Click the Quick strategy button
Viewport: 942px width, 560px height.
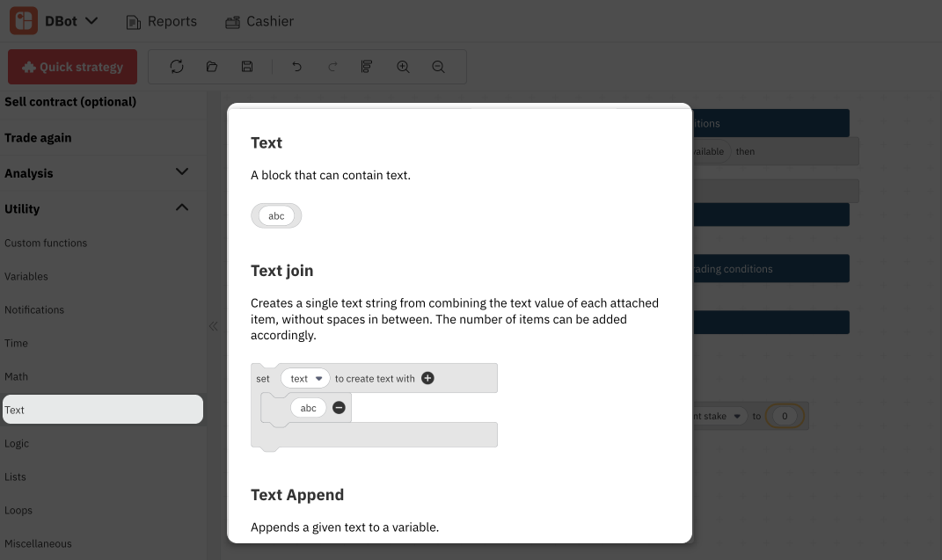(x=72, y=67)
